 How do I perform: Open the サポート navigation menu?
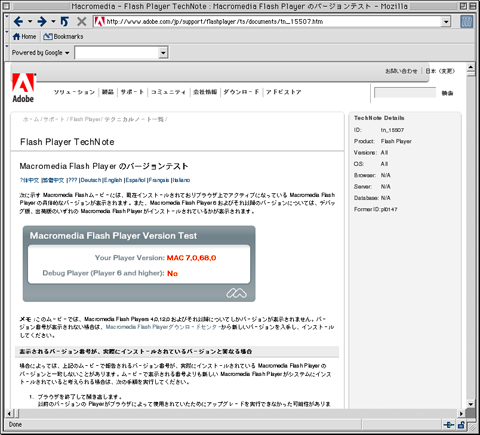(132, 92)
